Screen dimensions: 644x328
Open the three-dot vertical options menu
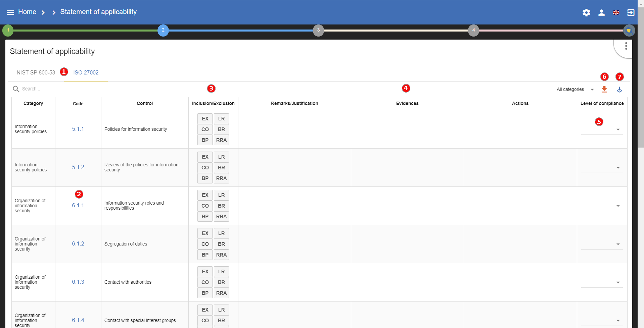(x=626, y=46)
